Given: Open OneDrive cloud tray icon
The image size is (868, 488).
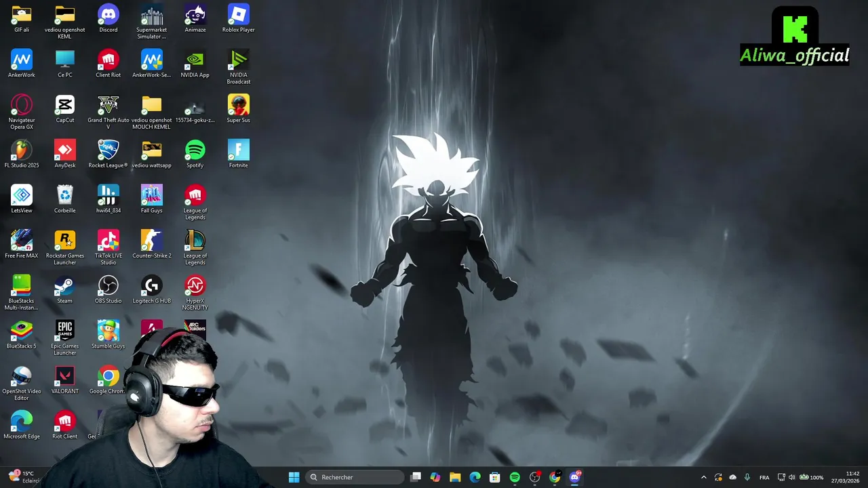Looking at the screenshot, I should (x=732, y=477).
